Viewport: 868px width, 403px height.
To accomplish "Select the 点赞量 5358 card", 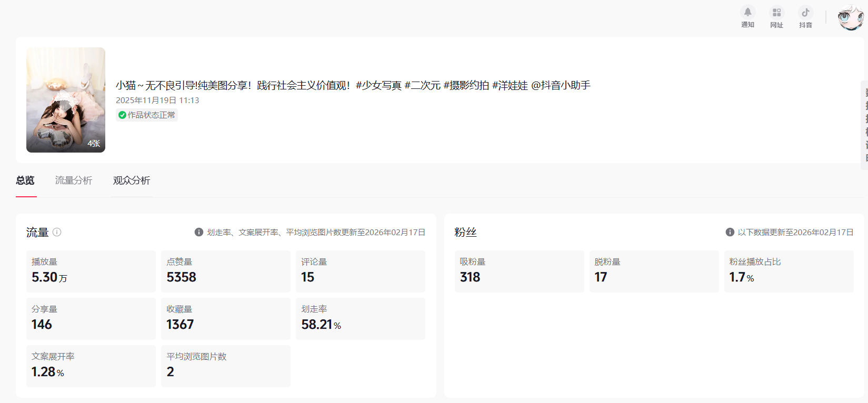I will point(226,271).
